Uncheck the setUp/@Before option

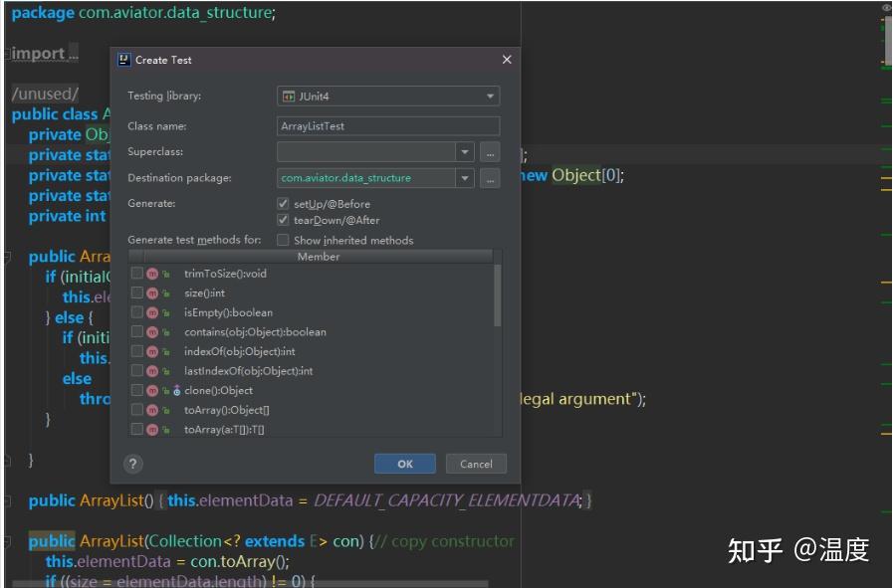click(282, 203)
